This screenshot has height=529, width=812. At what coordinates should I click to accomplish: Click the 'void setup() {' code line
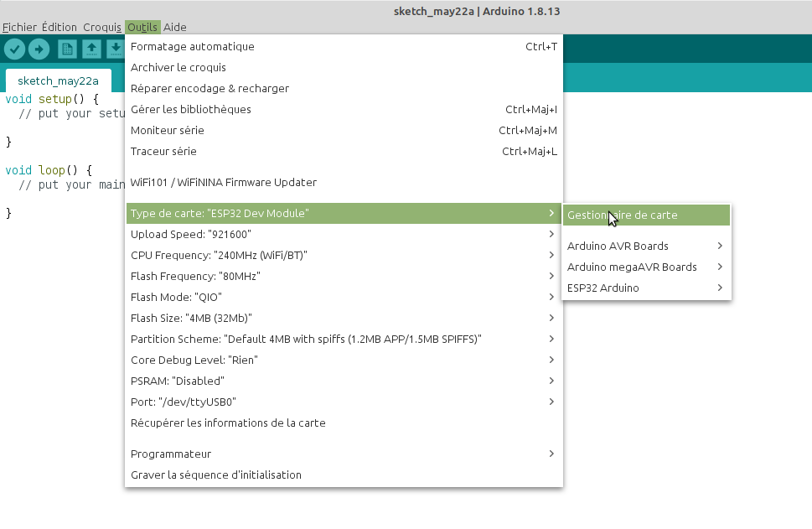tap(52, 99)
